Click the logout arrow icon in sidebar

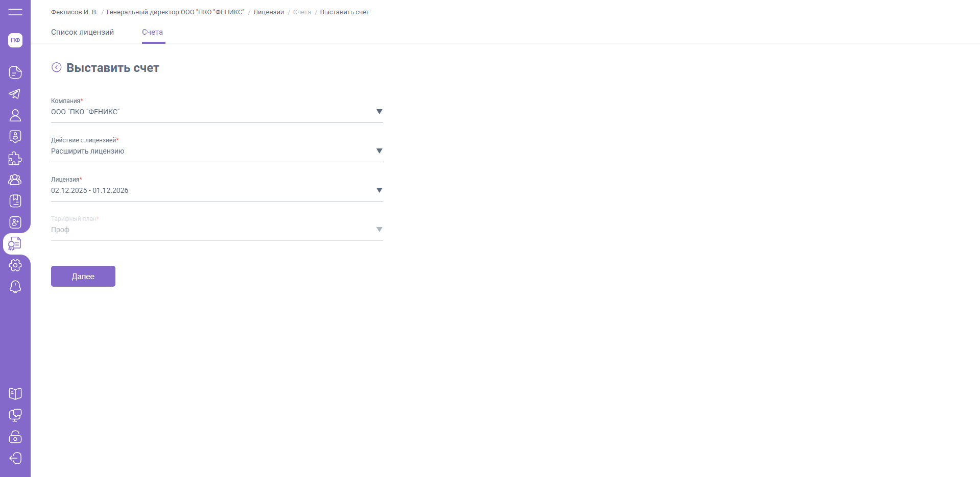[15, 458]
